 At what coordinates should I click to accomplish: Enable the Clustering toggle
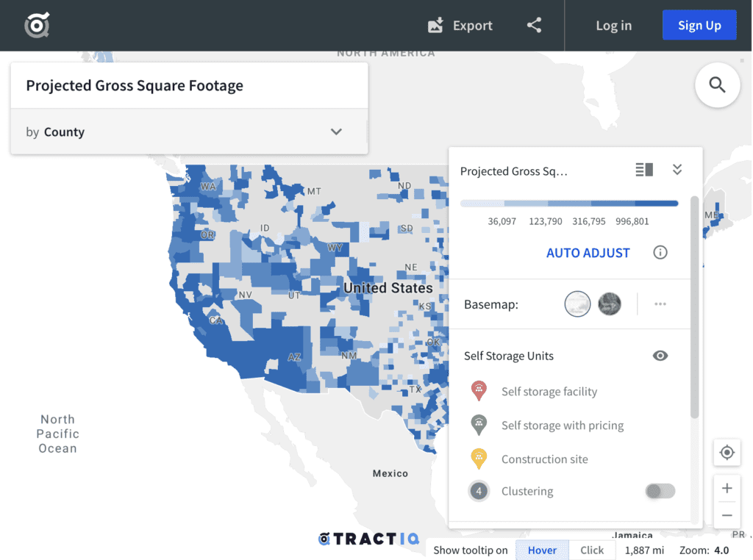(x=660, y=491)
